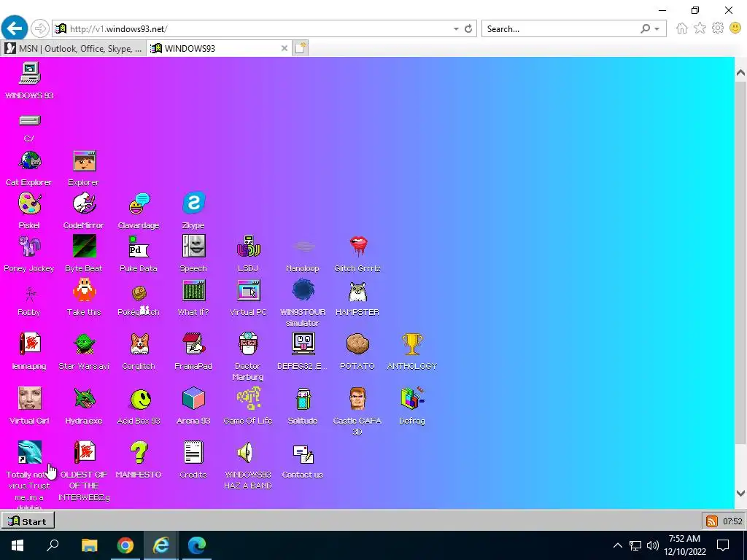Launch the Speech app

coord(193,246)
